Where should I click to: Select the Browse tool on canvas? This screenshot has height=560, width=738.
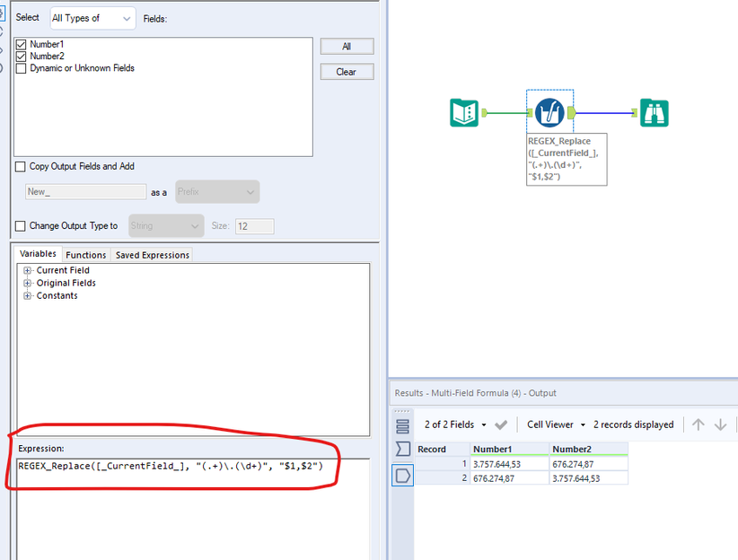tap(655, 113)
